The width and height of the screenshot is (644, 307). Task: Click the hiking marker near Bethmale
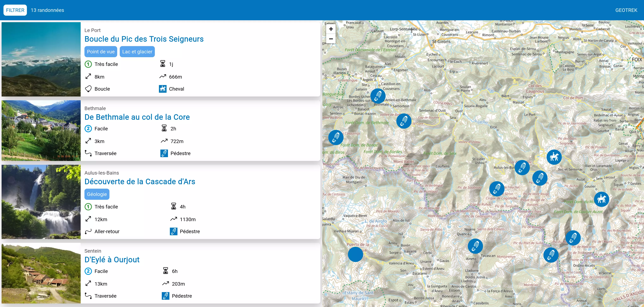tap(378, 96)
